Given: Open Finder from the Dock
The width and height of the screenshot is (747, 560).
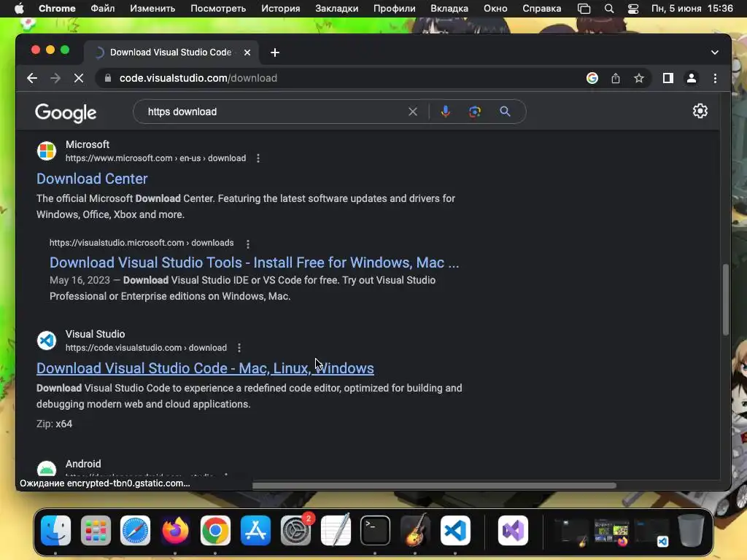Looking at the screenshot, I should (55, 530).
